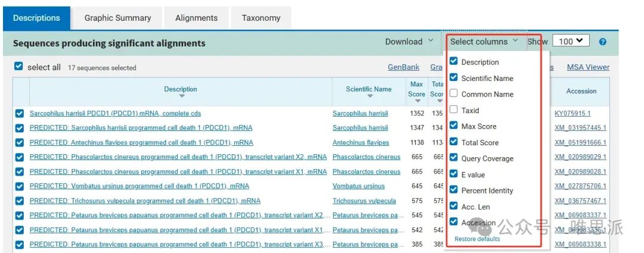The height and width of the screenshot is (253, 644).
Task: Open accession XM_027875706.1 link
Action: (580, 186)
